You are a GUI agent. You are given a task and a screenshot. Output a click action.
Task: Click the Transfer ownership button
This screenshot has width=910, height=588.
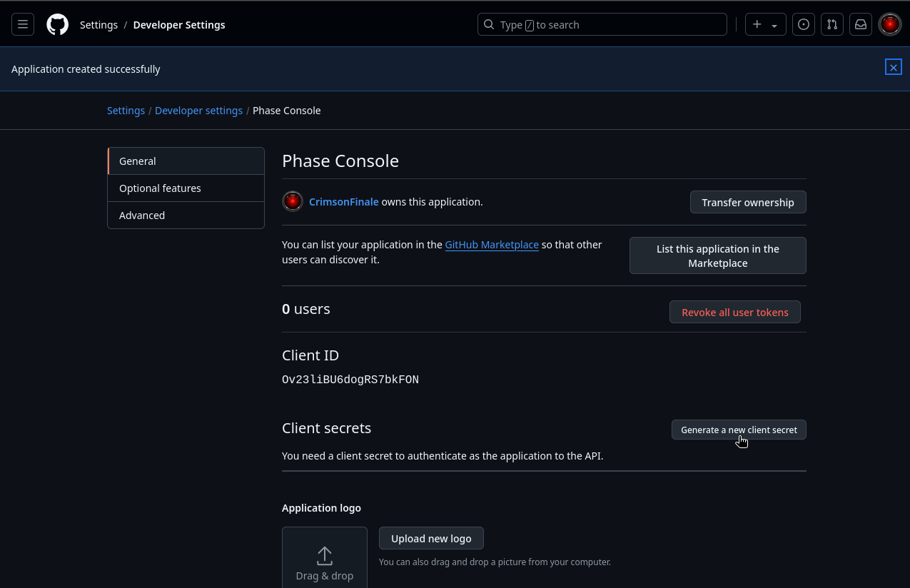click(748, 202)
